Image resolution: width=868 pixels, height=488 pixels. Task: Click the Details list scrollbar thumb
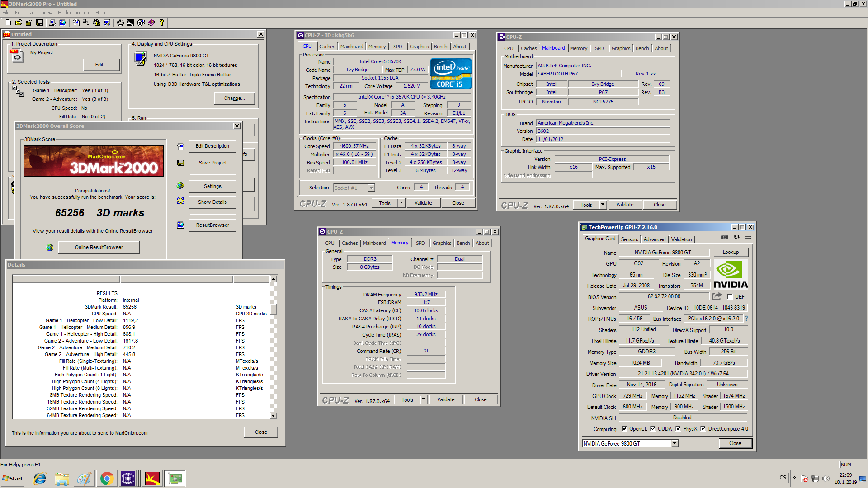point(274,310)
